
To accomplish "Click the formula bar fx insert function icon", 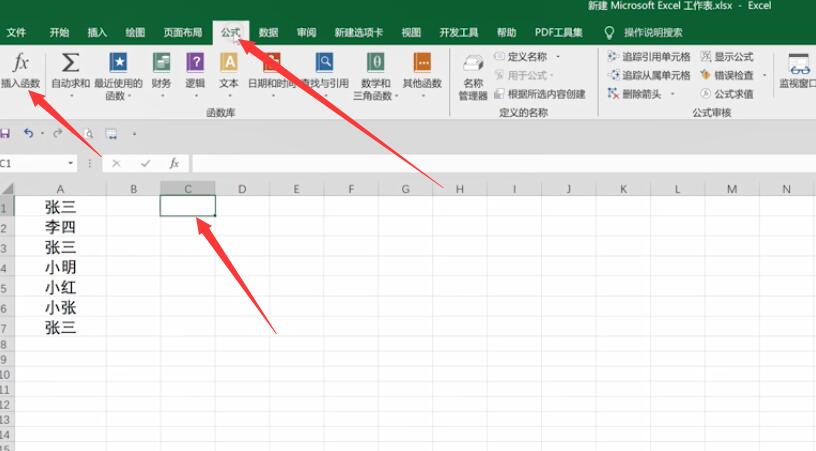I will [x=174, y=163].
